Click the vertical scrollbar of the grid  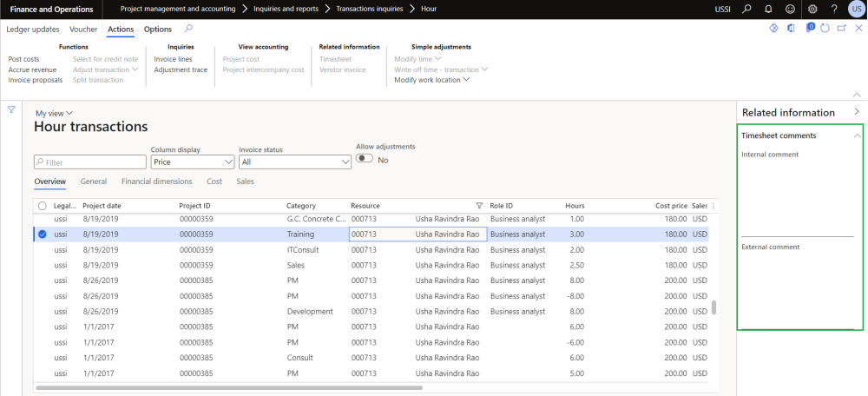tap(715, 307)
